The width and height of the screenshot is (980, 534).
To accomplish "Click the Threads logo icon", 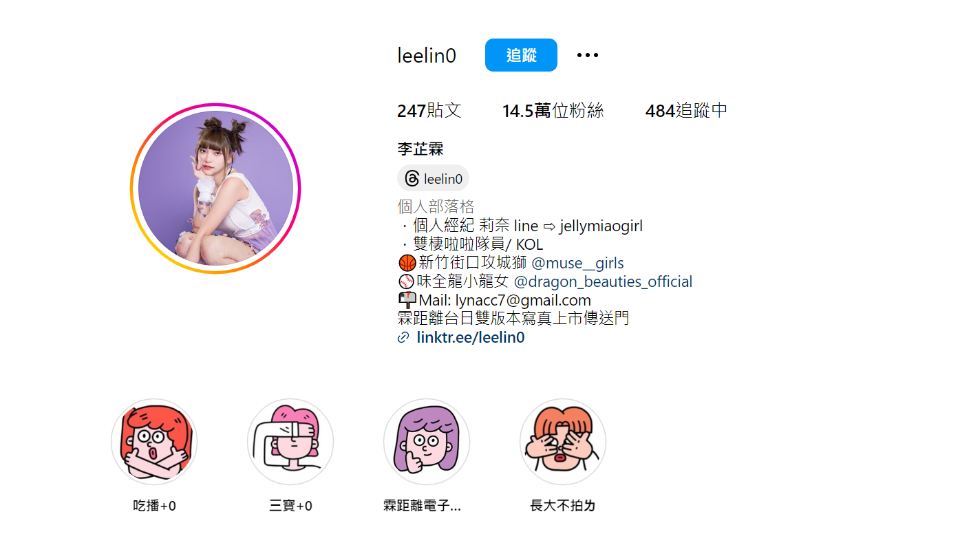I will click(x=412, y=179).
